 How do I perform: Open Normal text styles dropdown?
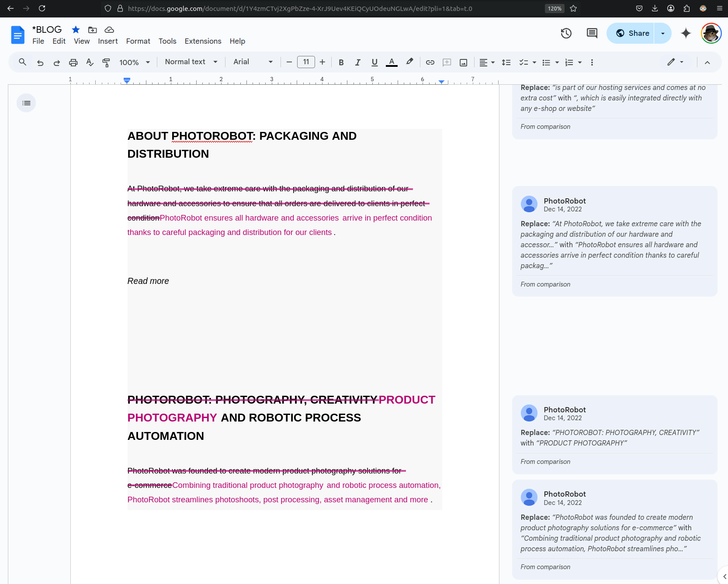tap(191, 62)
